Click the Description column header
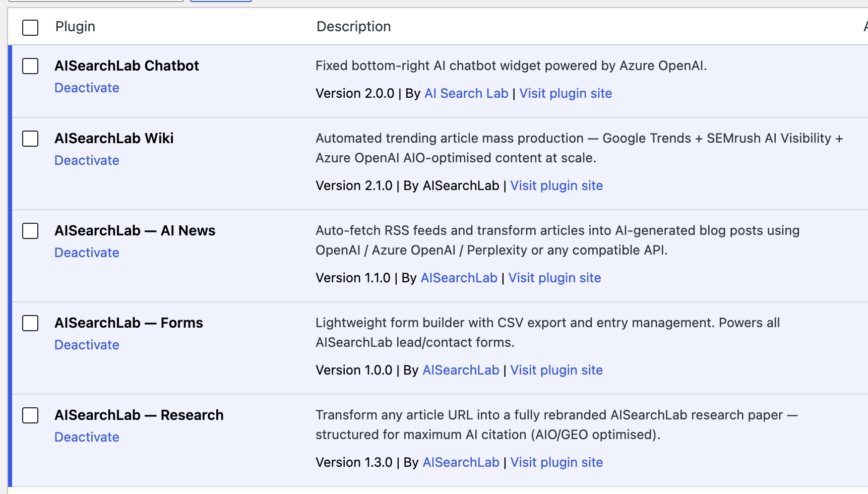 tap(353, 26)
